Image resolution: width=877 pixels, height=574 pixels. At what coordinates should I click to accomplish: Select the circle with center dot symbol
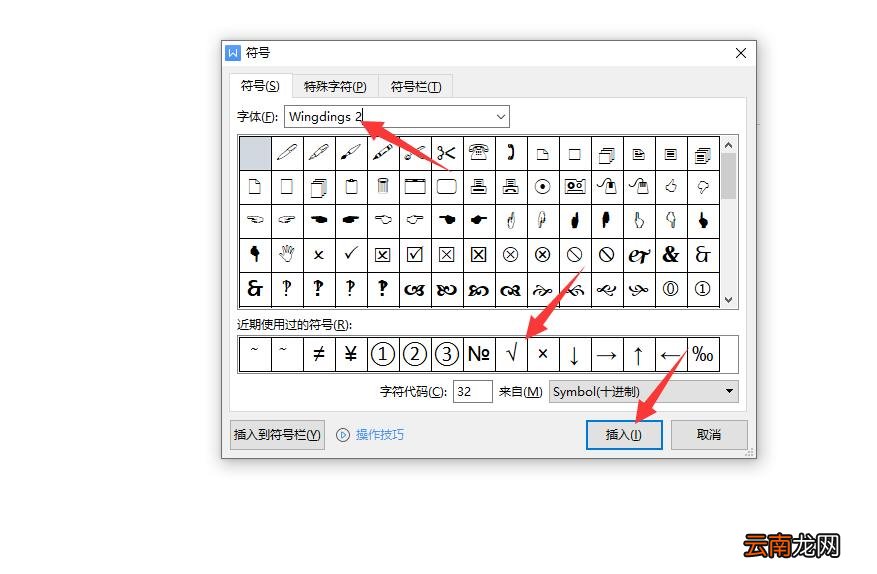click(543, 186)
